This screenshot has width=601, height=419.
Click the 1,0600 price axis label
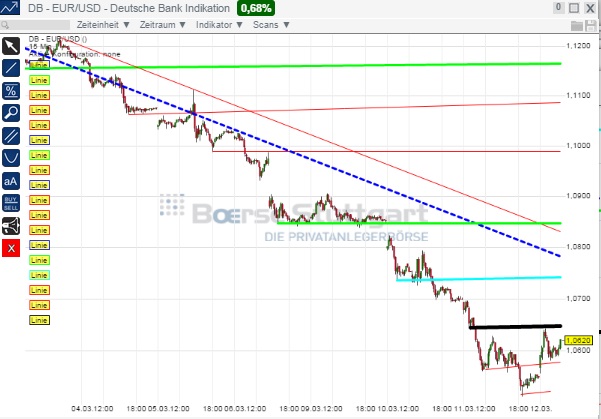pyautogui.click(x=578, y=350)
